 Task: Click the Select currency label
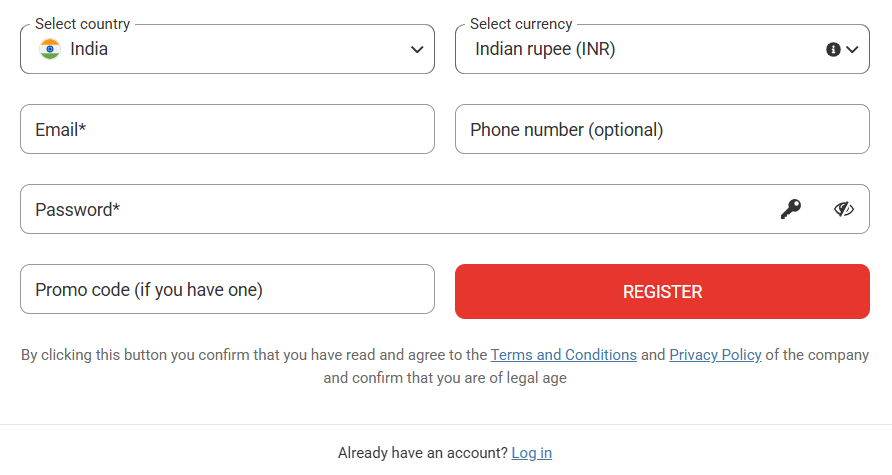point(521,24)
